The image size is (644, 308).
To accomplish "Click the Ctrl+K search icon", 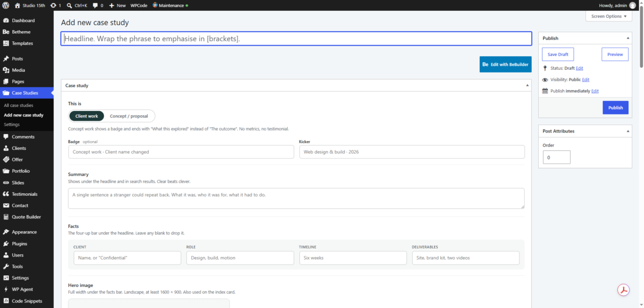I will tap(70, 5).
